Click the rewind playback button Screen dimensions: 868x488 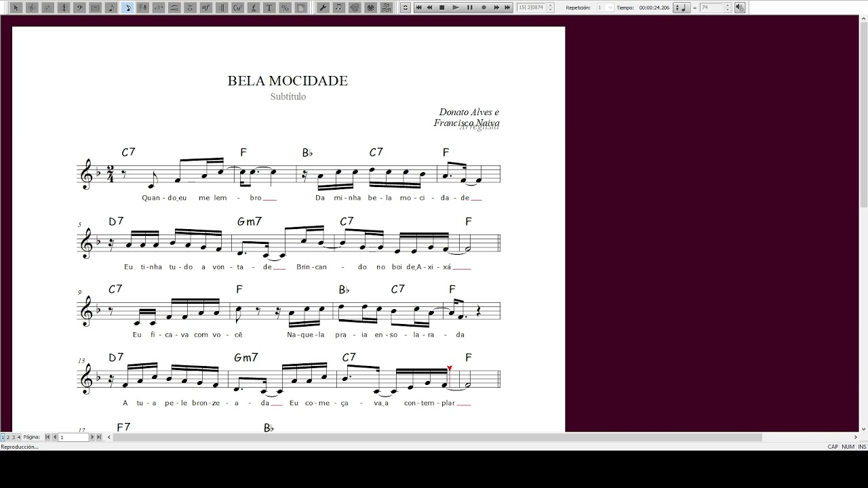429,7
